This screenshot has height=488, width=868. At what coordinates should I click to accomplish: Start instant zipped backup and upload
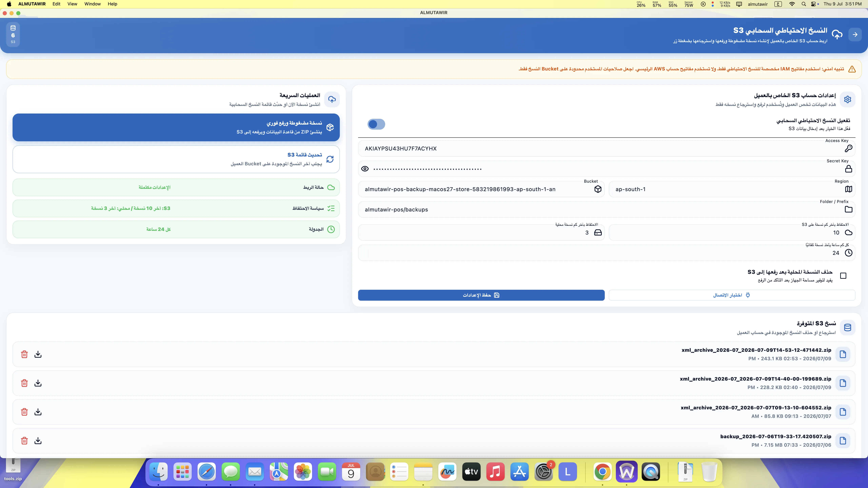click(176, 127)
